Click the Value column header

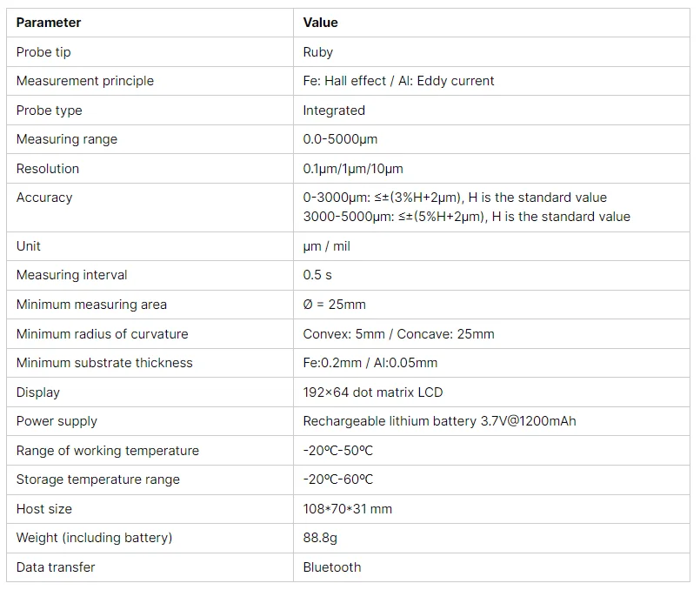point(320,23)
